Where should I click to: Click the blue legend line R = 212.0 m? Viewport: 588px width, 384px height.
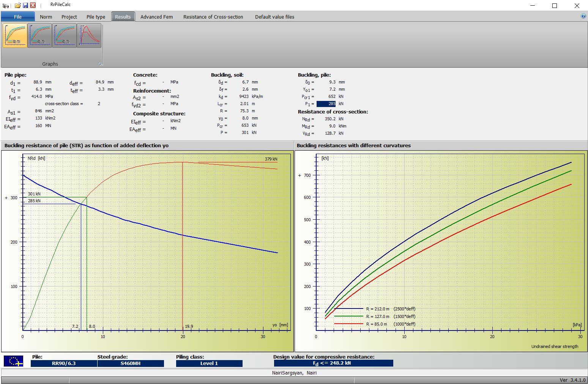[x=348, y=309]
